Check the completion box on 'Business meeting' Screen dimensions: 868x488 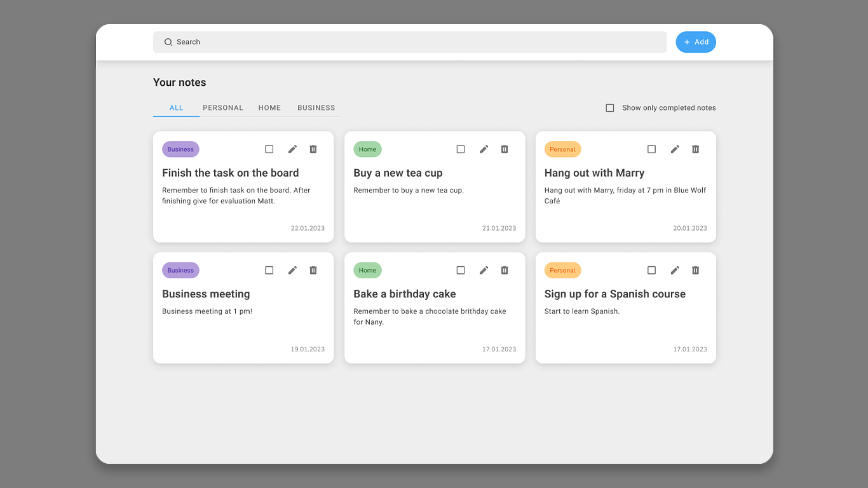point(269,270)
